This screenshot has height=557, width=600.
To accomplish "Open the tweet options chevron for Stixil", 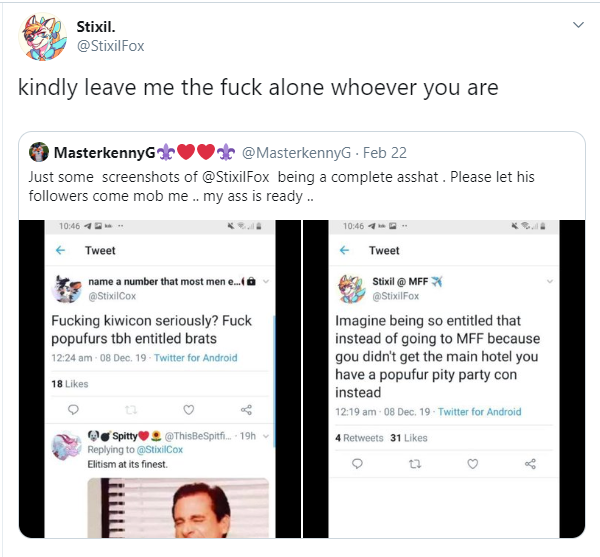I will [578, 25].
